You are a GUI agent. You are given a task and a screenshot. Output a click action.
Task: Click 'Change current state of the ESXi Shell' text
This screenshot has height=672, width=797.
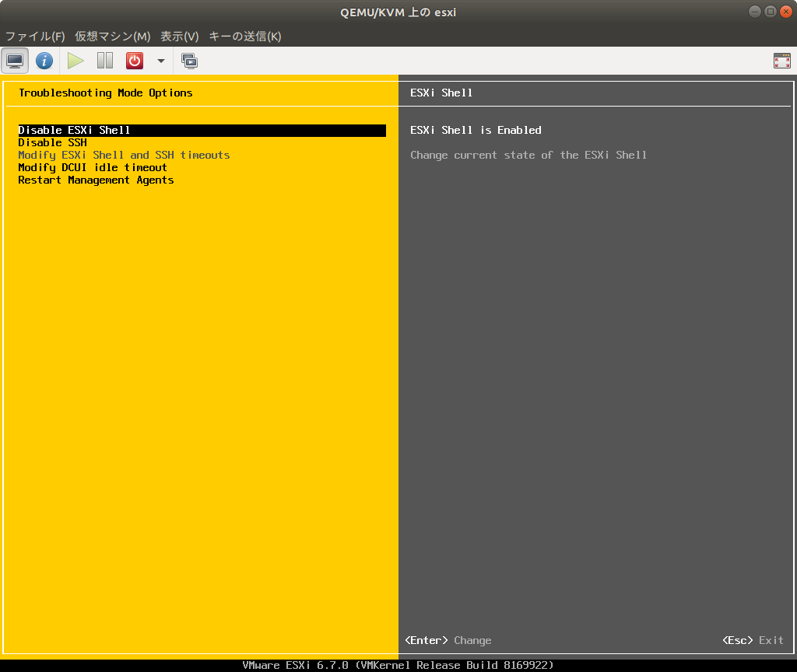point(528,155)
